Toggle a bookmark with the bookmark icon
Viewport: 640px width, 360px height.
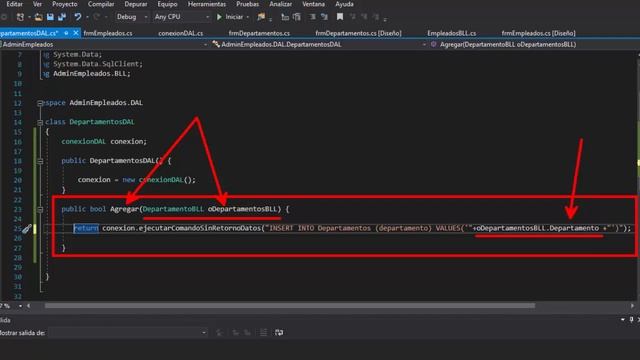coord(340,17)
